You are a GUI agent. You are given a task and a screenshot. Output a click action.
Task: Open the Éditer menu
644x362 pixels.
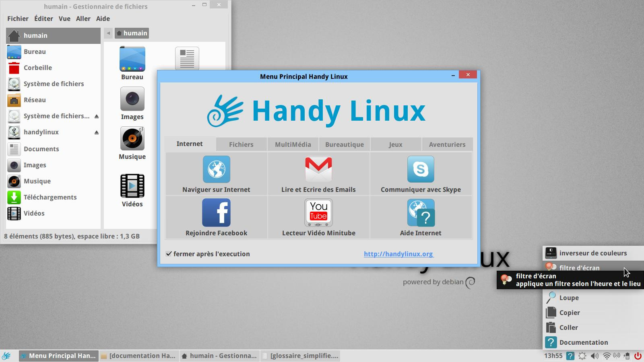coord(43,19)
